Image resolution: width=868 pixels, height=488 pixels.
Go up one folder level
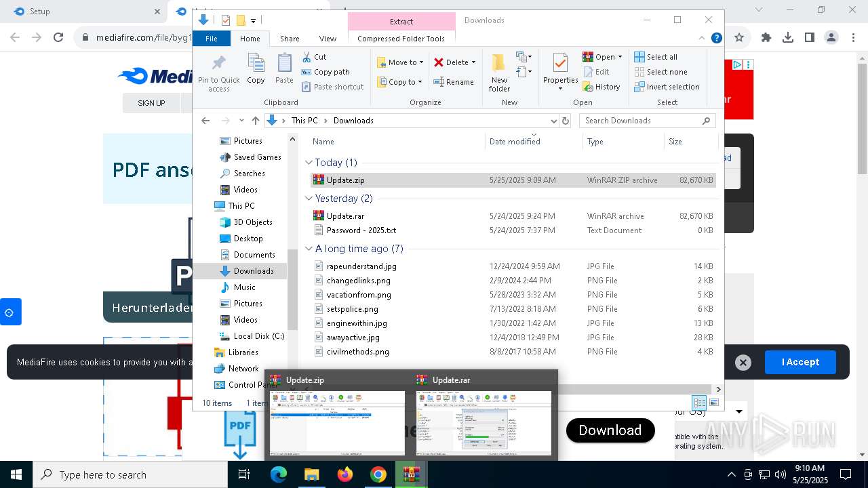pos(255,121)
